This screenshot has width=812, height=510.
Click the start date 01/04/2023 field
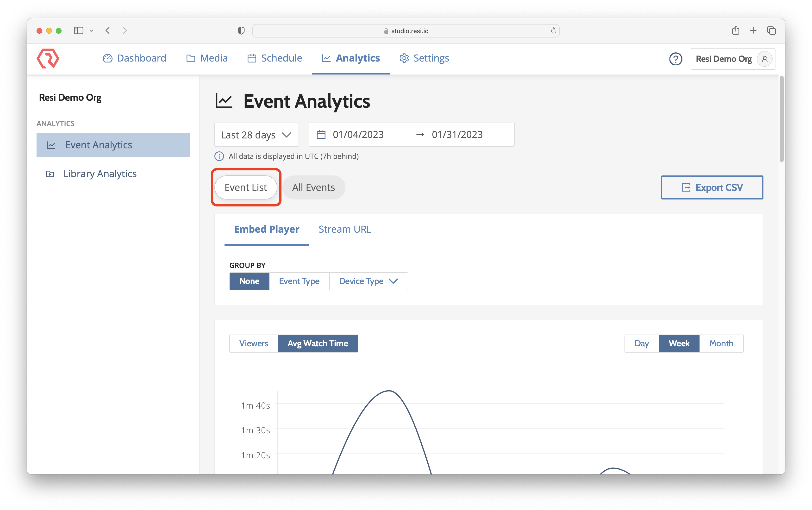point(358,135)
